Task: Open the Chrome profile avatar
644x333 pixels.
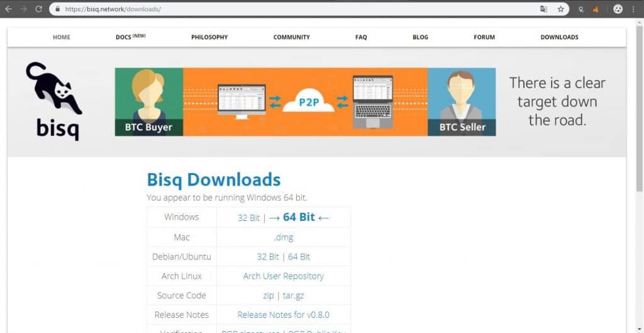Action: coord(618,9)
